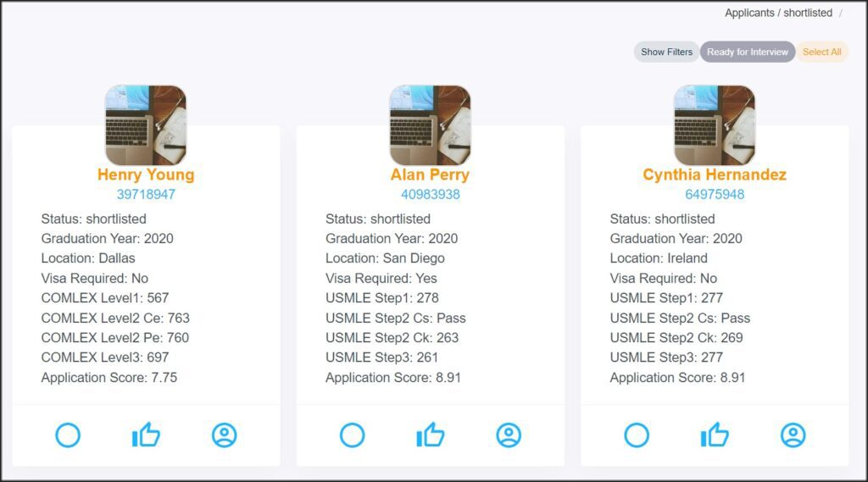Click 'USMLE Step2 Ck: 269' text
This screenshot has height=482, width=868.
click(676, 337)
